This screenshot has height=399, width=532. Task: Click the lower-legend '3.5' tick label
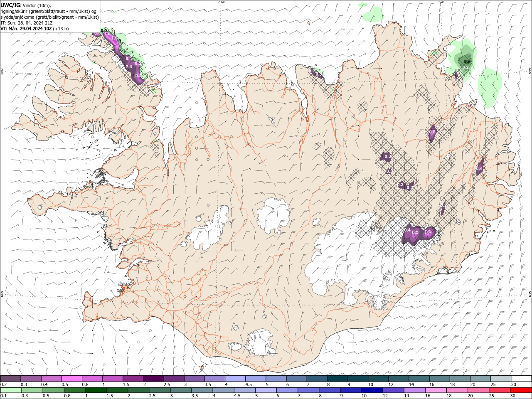point(195,396)
